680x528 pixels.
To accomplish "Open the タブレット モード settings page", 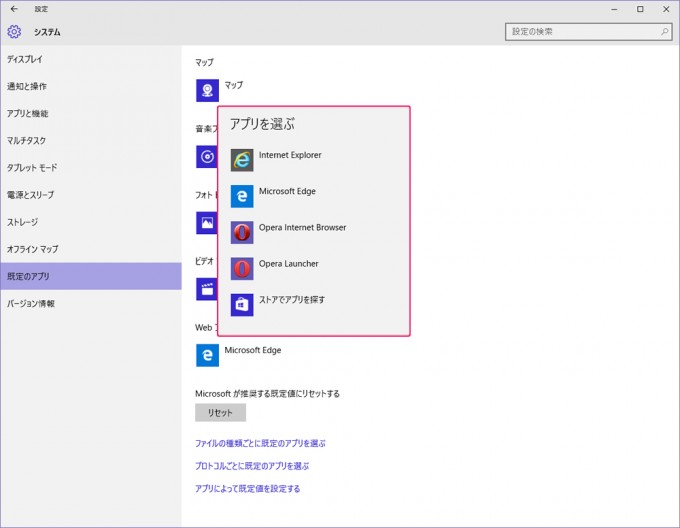I will pos(91,168).
